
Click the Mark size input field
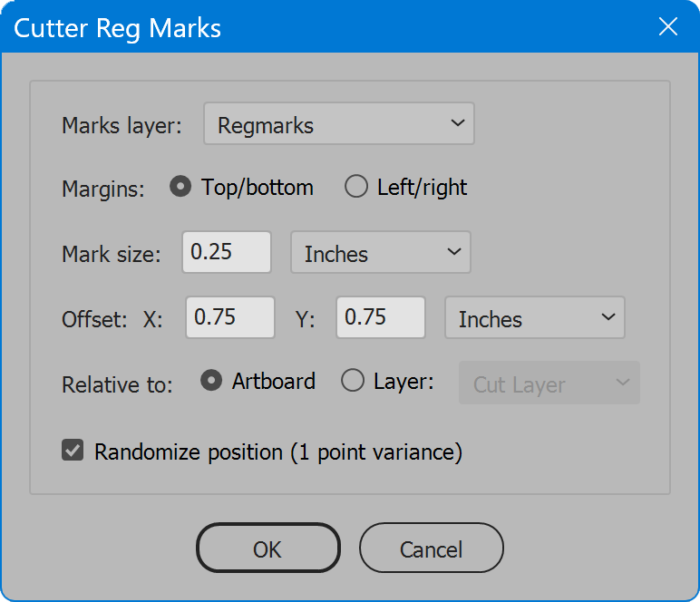(226, 252)
